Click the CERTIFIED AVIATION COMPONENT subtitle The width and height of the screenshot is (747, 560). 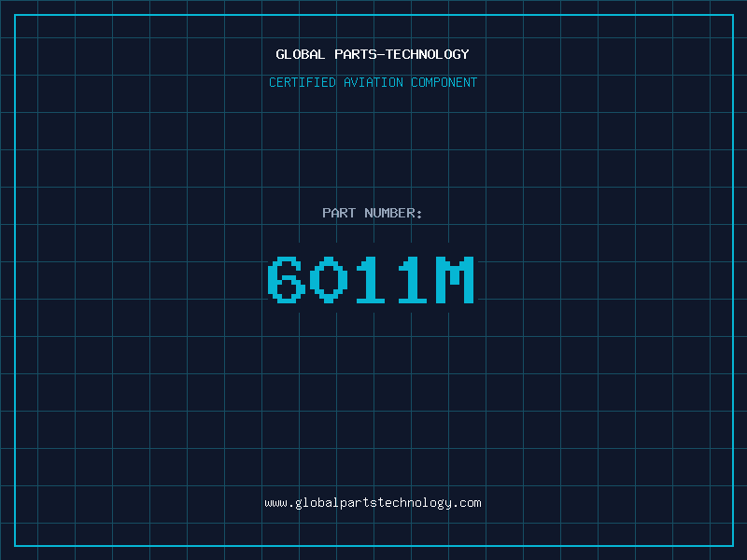373,82
